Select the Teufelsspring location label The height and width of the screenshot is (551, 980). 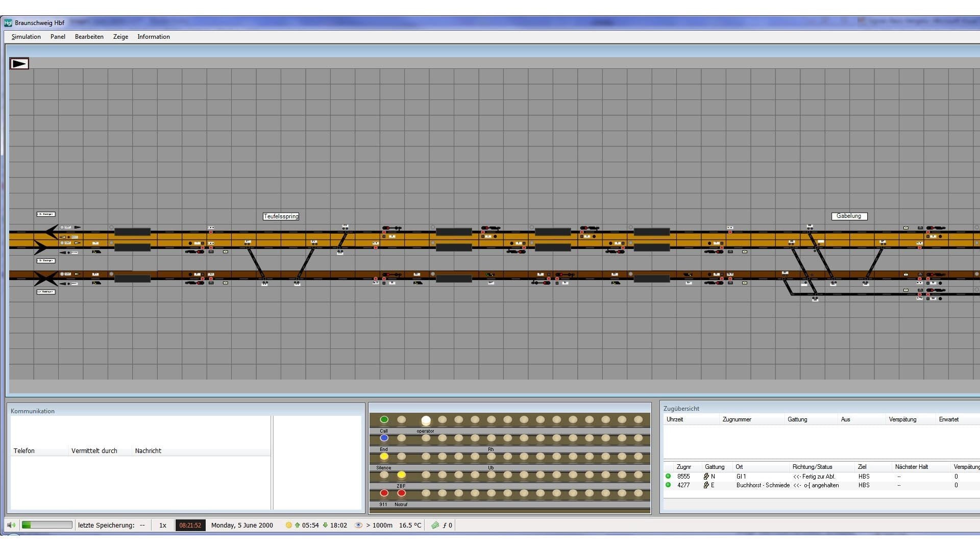(x=281, y=216)
